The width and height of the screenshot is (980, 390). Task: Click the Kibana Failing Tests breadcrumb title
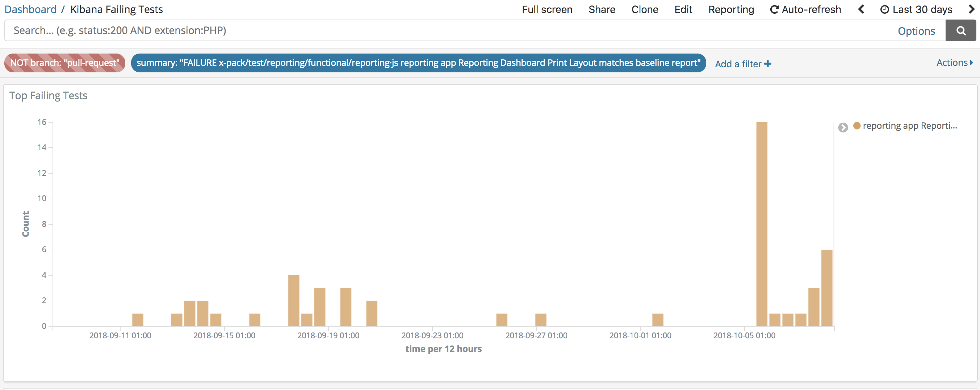(116, 9)
